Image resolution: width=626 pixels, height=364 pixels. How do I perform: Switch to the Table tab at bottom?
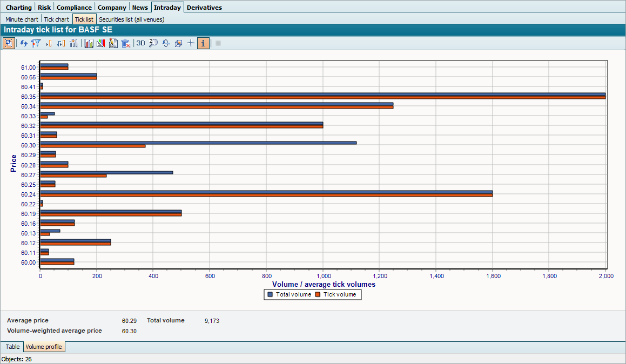tap(12, 347)
